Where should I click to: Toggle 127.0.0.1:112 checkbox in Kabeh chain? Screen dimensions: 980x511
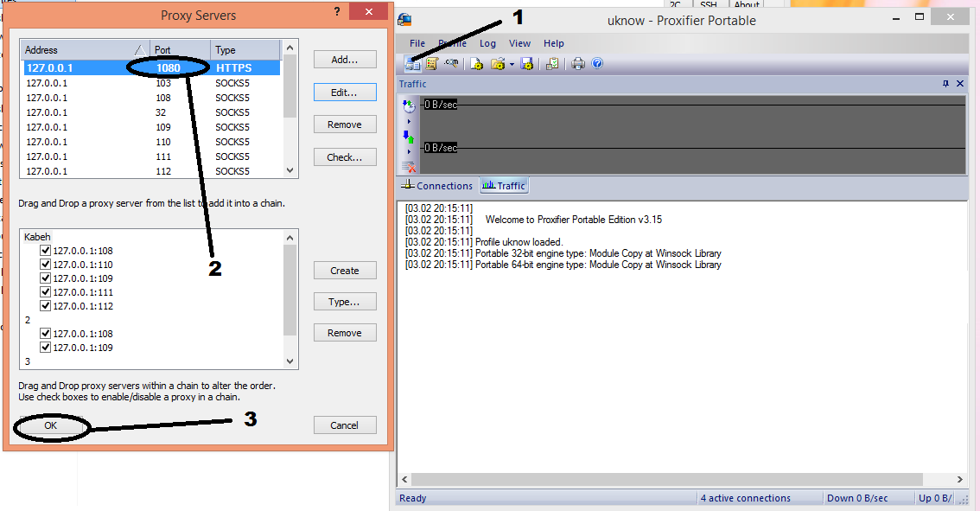click(45, 305)
